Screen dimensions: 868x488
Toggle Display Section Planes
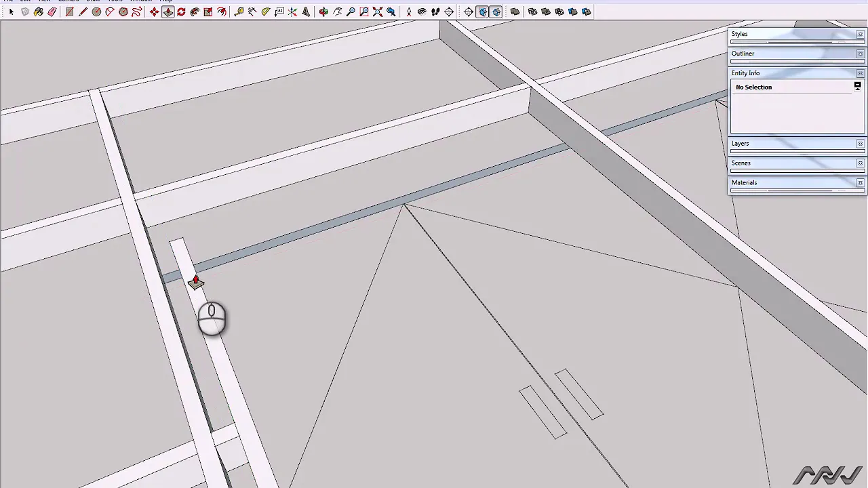coord(482,12)
